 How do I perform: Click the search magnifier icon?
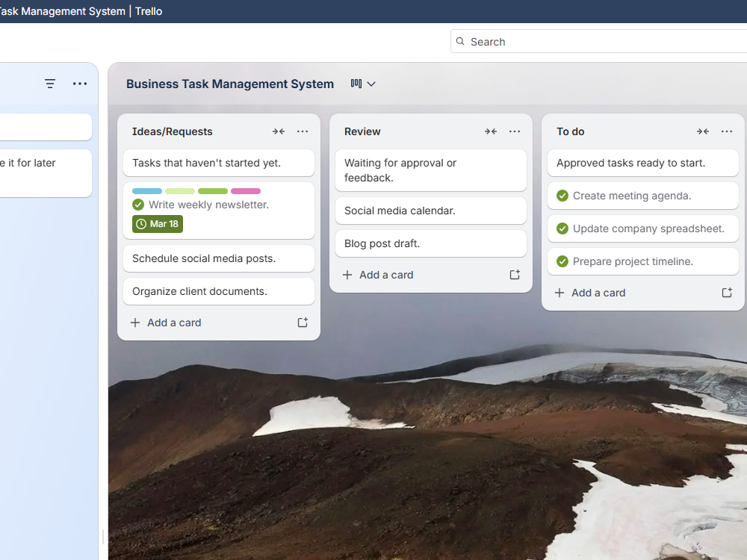[460, 41]
